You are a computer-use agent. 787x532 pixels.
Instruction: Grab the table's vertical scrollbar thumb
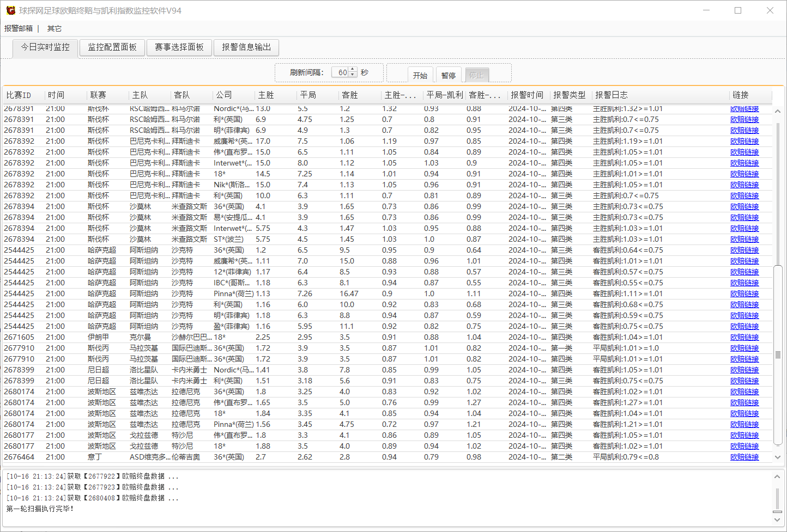[x=778, y=355]
